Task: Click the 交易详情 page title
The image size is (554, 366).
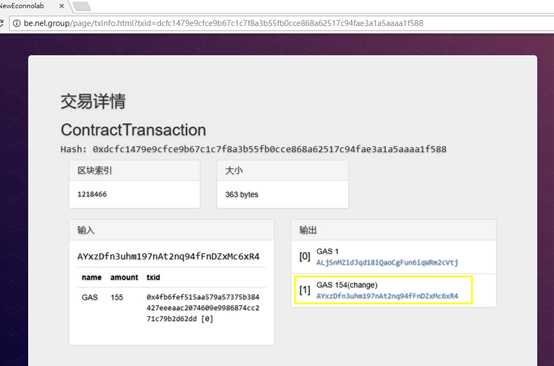Action: pyautogui.click(x=93, y=101)
